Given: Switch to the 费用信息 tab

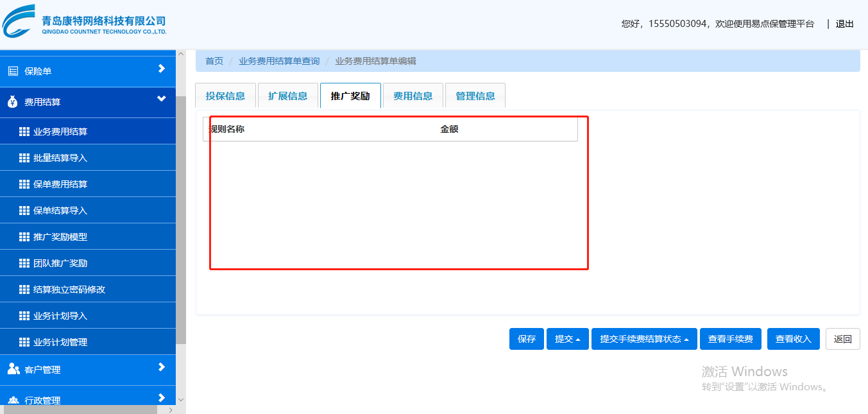Looking at the screenshot, I should (x=413, y=96).
